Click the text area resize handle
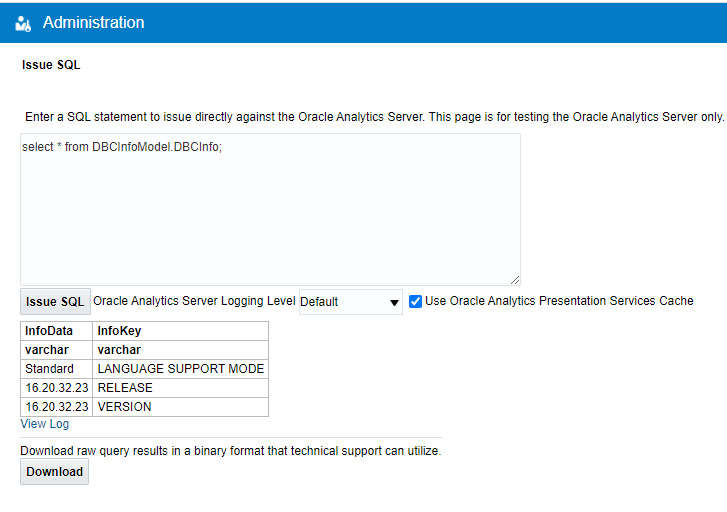The width and height of the screenshot is (727, 512). click(515, 280)
